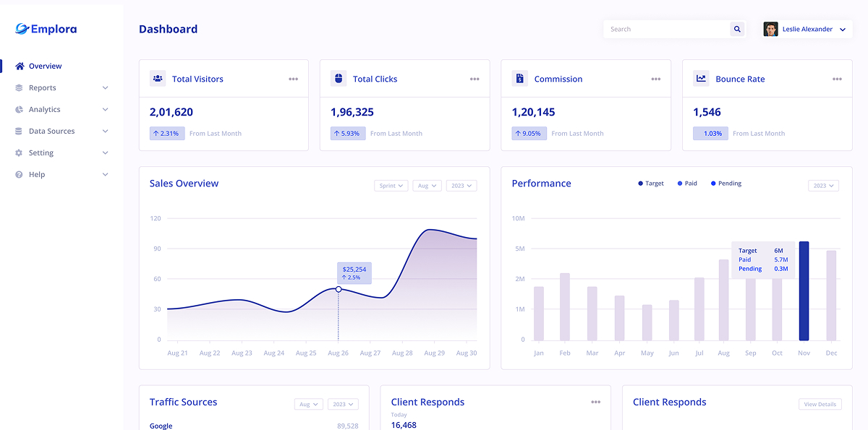
Task: Select the Setting menu item
Action: 43,152
